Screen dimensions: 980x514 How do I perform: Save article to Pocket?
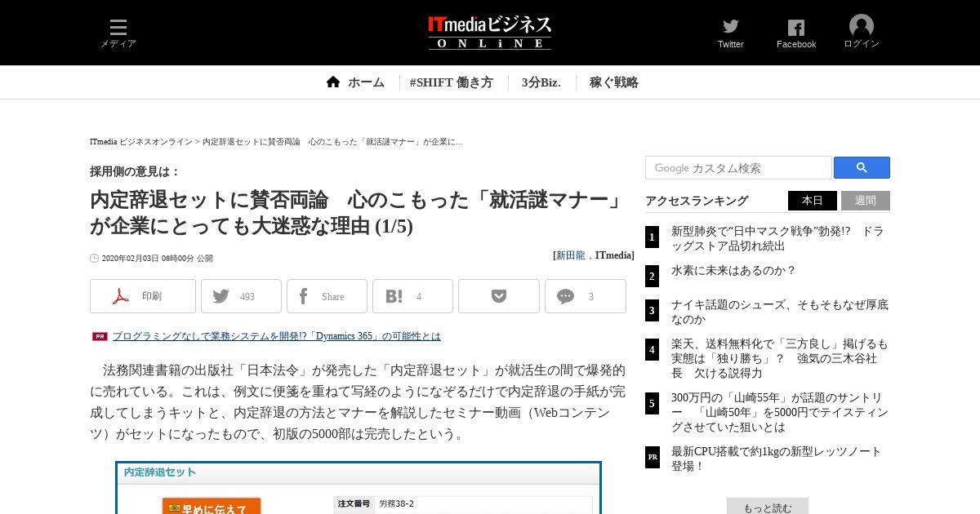[x=499, y=296]
